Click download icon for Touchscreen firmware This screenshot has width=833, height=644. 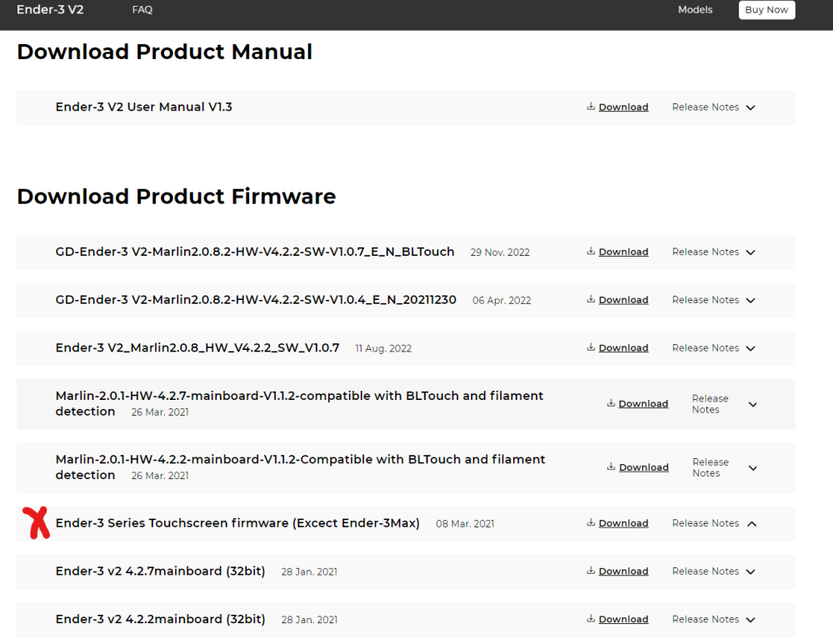pyautogui.click(x=591, y=523)
